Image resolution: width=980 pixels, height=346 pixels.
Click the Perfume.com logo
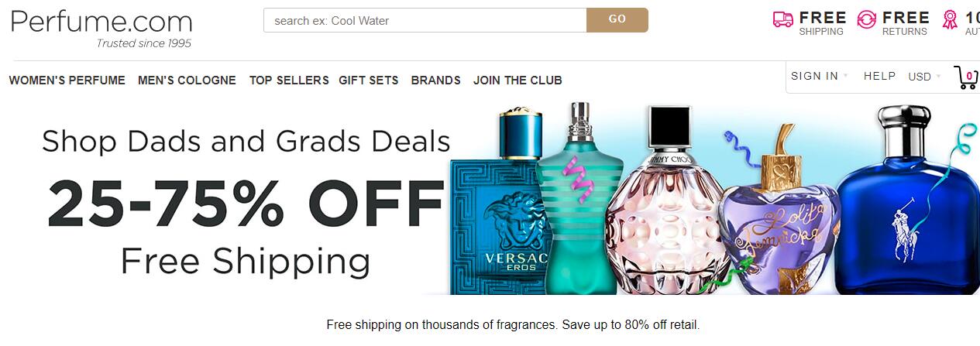[101, 28]
